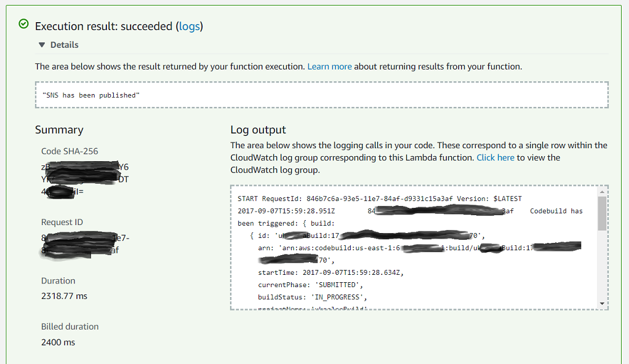Click the log output scrollbar thumb
The width and height of the screenshot is (629, 364).
coord(602,213)
